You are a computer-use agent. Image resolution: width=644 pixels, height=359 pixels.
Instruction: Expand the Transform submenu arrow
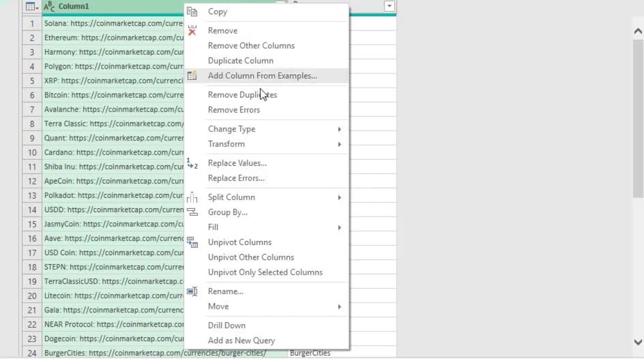pyautogui.click(x=339, y=144)
